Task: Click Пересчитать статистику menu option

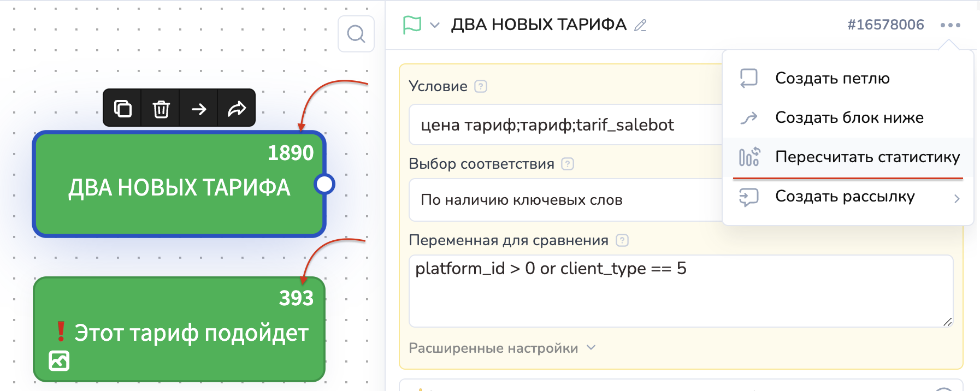Action: tap(867, 157)
